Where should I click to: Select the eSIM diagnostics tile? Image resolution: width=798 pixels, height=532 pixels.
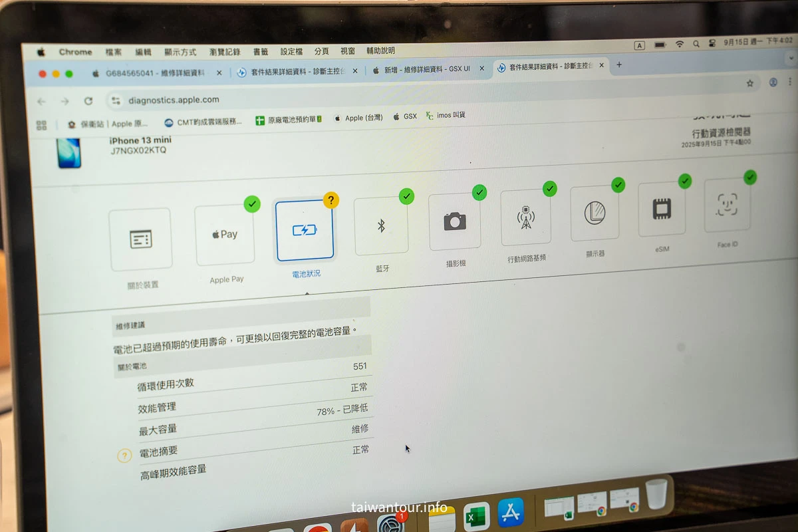(x=661, y=209)
